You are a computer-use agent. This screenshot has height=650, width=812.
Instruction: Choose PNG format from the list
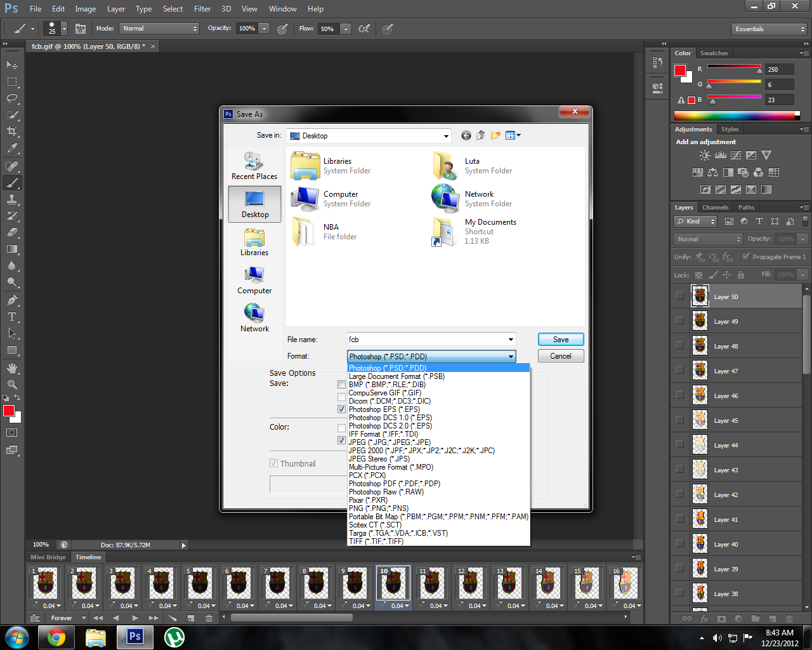click(x=379, y=508)
